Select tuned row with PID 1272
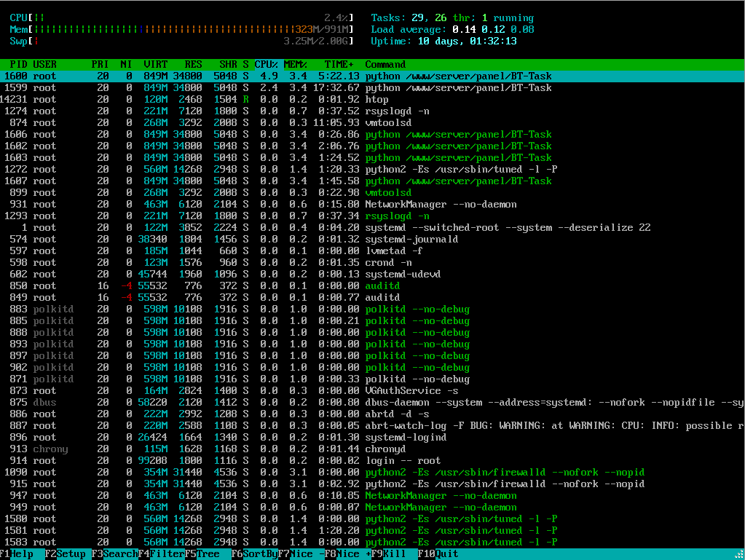Screen dimensions: 745x560 pos(372,169)
